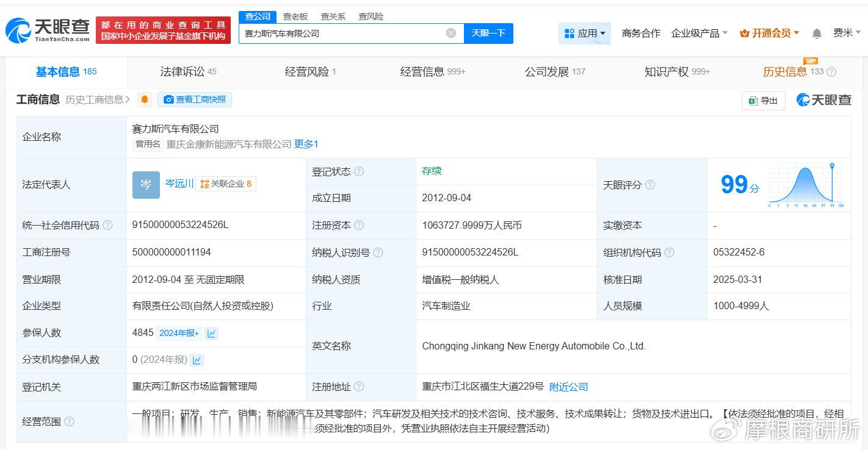Click the TianYanCha logo
The height and width of the screenshot is (450, 868).
(48, 30)
